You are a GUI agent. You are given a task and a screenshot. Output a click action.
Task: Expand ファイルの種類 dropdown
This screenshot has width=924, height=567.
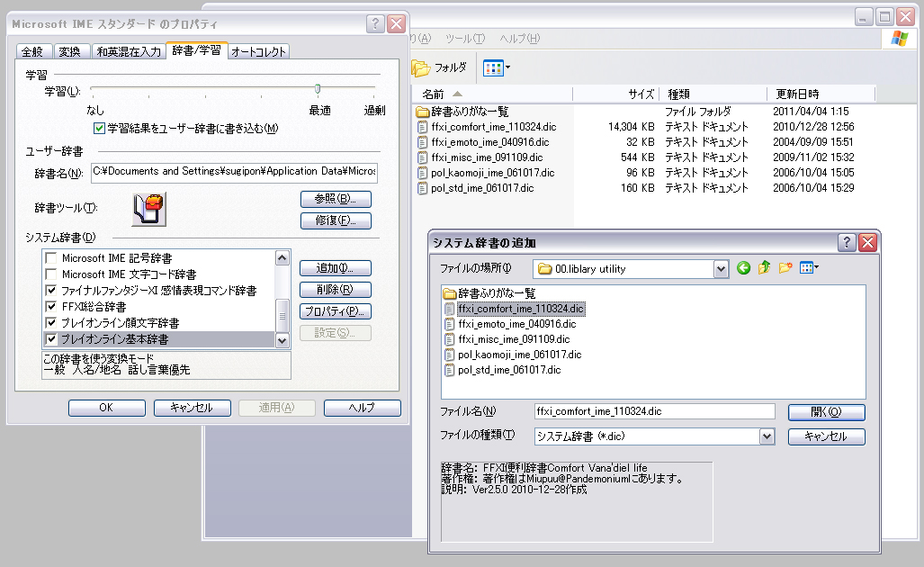coord(767,436)
